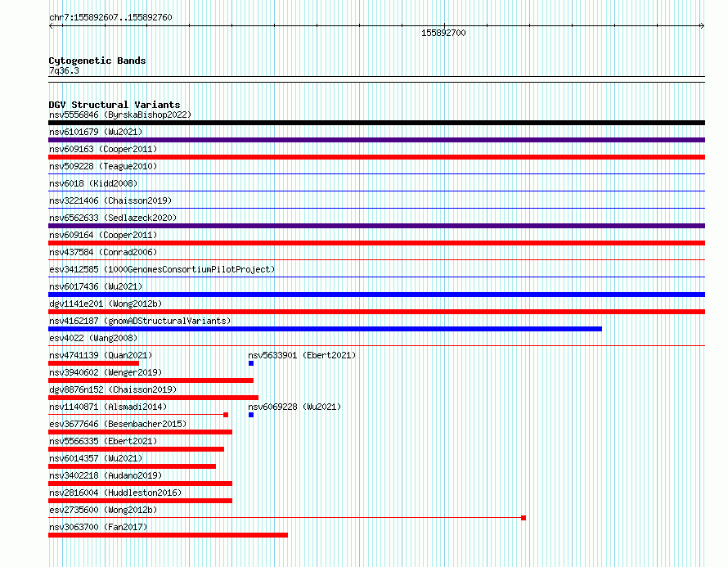728x567 pixels.
Task: Click the purple nsv6562633 Sedlazeck bar
Action: 376,226
